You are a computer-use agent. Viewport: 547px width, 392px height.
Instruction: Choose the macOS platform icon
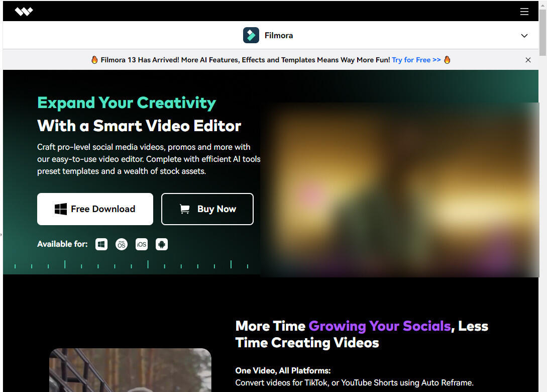[x=122, y=244]
